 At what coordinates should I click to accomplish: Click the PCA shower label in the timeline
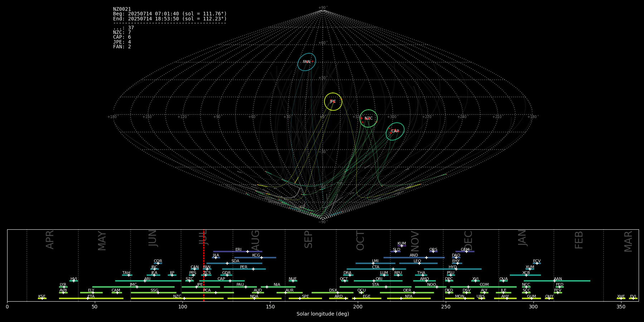point(207,291)
